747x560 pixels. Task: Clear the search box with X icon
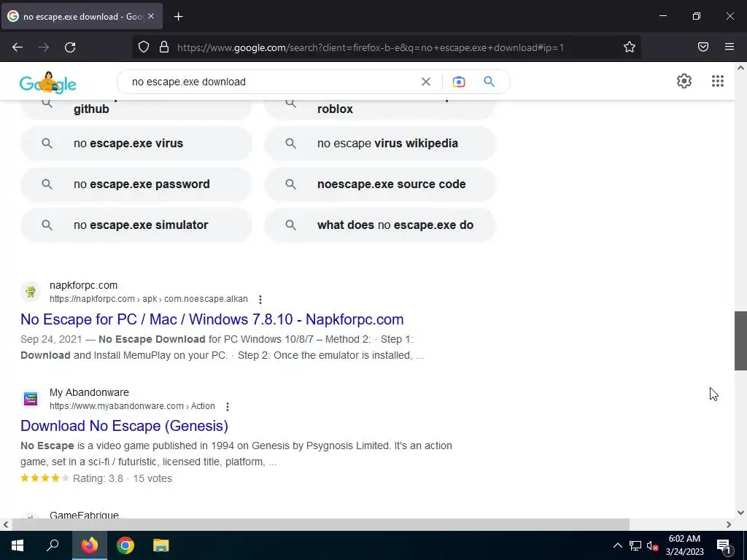point(426,82)
